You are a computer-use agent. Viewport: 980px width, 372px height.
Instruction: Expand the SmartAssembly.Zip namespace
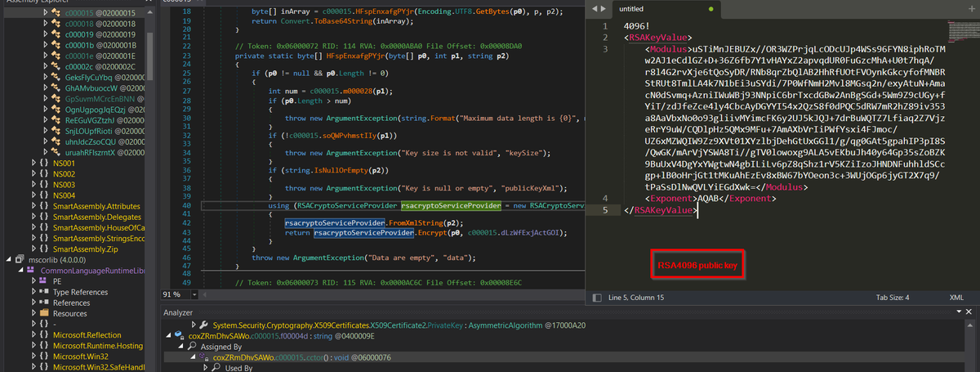(33, 248)
